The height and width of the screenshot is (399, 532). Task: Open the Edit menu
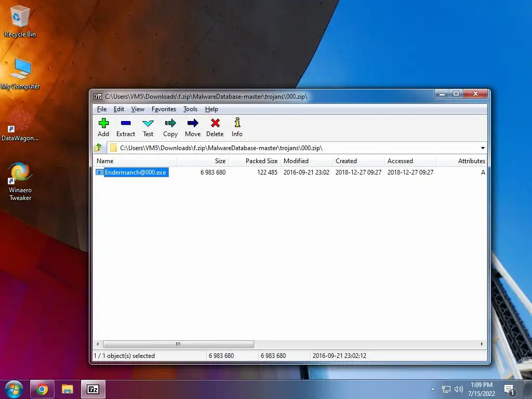pyautogui.click(x=119, y=109)
